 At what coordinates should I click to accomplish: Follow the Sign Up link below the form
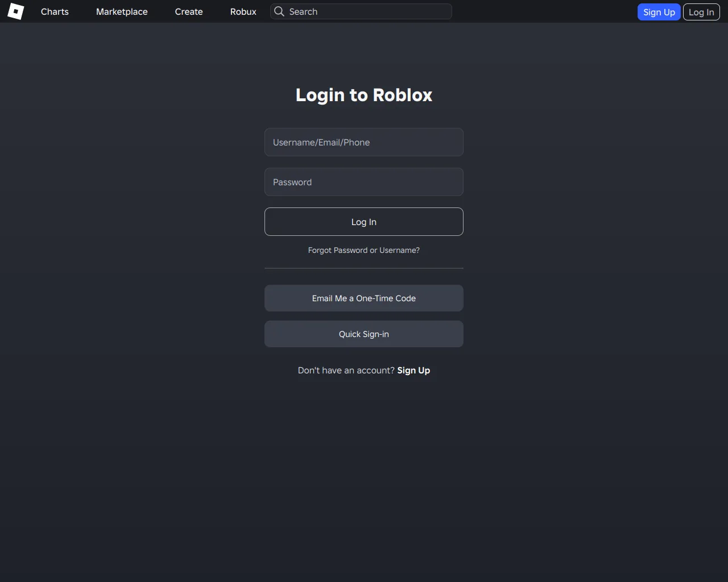pos(413,371)
